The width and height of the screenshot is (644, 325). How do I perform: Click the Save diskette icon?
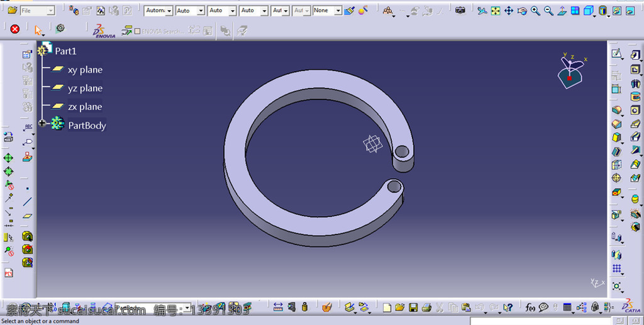point(413,307)
